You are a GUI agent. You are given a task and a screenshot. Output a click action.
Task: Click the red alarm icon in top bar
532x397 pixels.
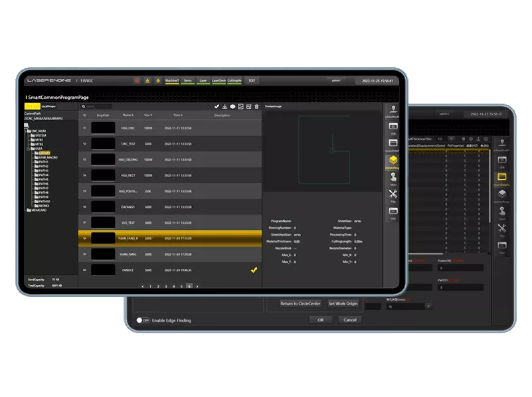click(137, 80)
